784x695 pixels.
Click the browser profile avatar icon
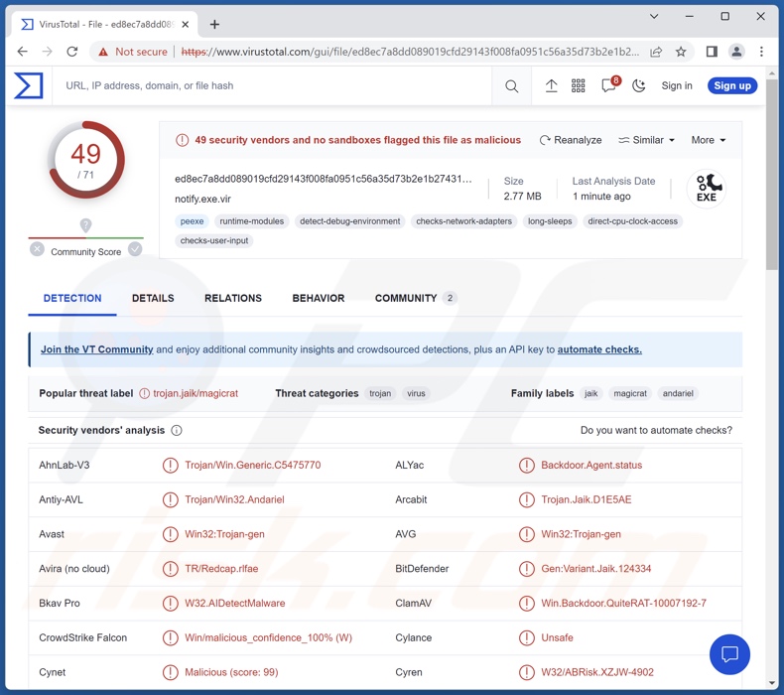(736, 52)
